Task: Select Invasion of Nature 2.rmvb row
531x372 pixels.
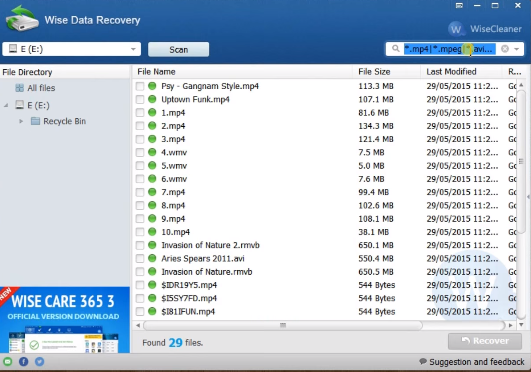Action: click(325, 245)
